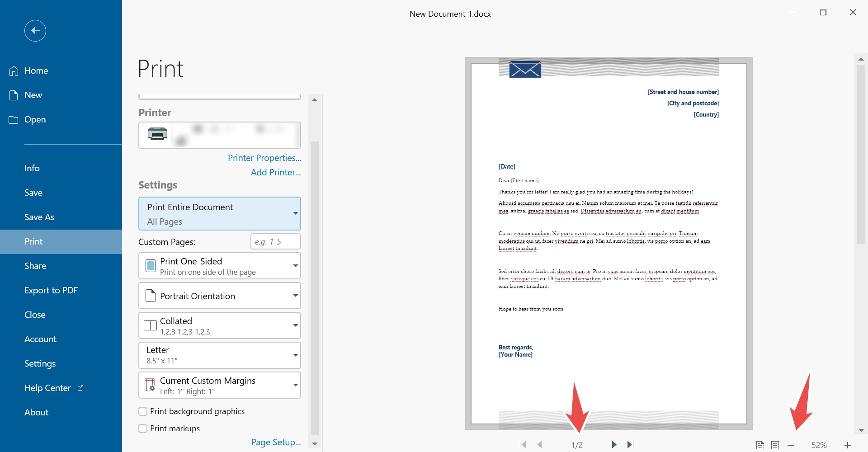
Task: Toggle the Print markups checkbox
Action: [143, 428]
